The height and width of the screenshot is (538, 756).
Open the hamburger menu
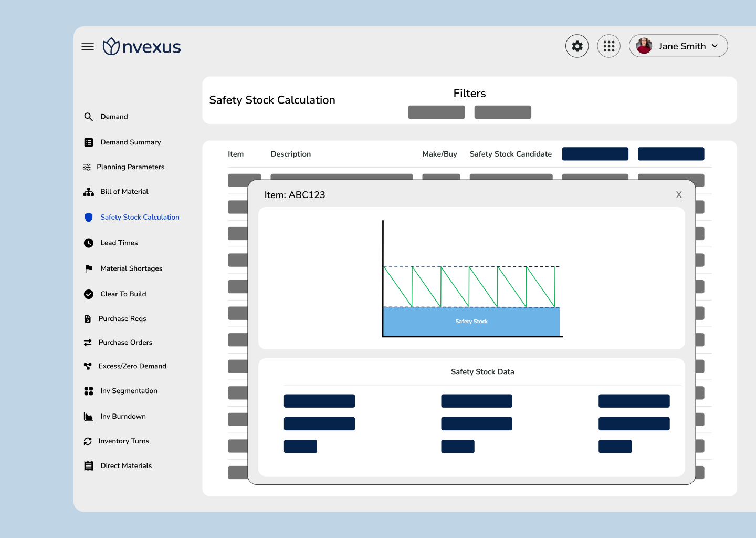coord(88,46)
